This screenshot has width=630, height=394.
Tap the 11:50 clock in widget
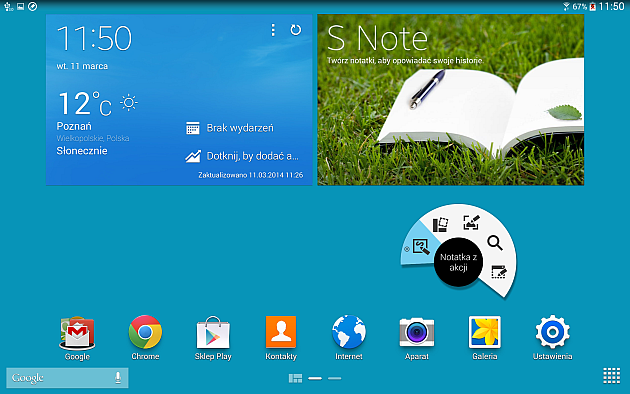pyautogui.click(x=94, y=39)
